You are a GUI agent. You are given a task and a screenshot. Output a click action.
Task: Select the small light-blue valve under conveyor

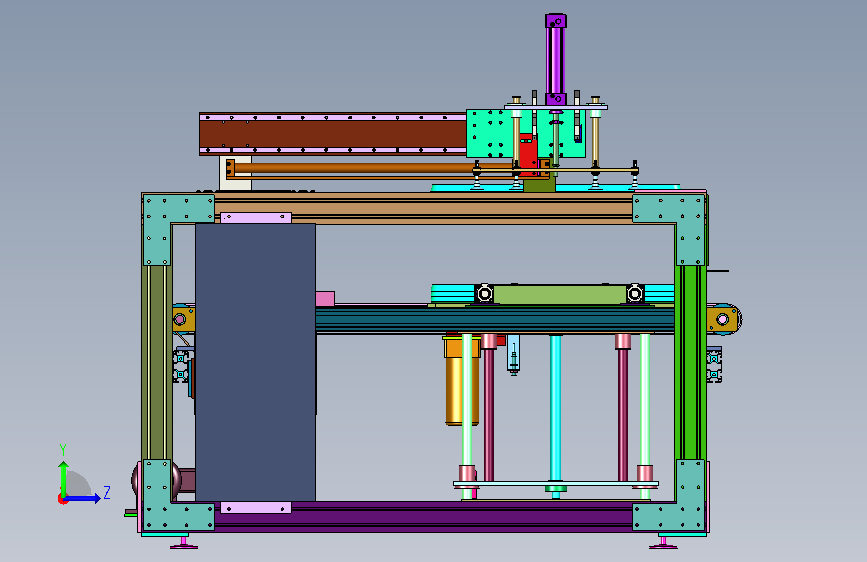[514, 354]
